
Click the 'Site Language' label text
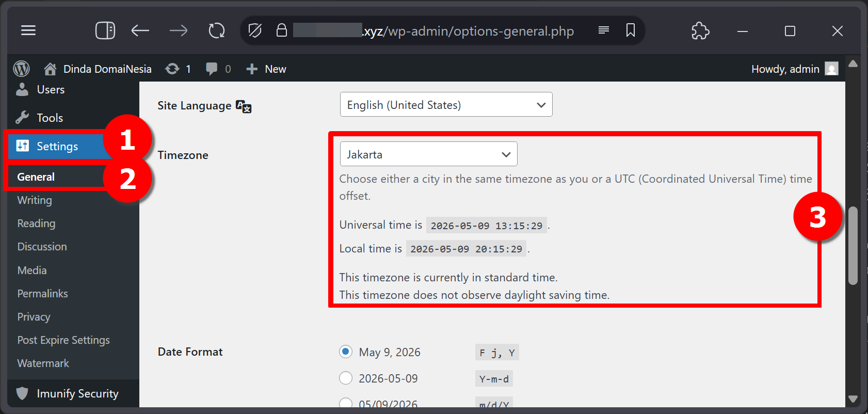[x=194, y=105]
